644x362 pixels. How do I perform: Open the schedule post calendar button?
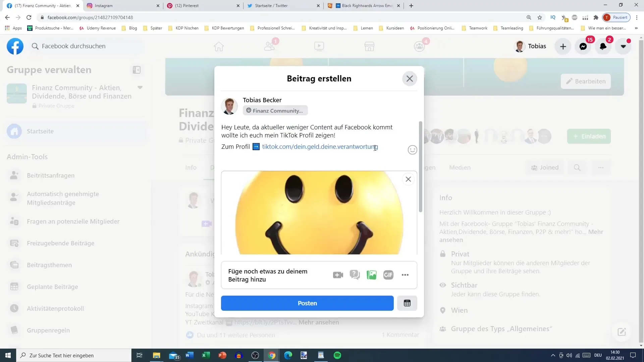click(x=407, y=303)
